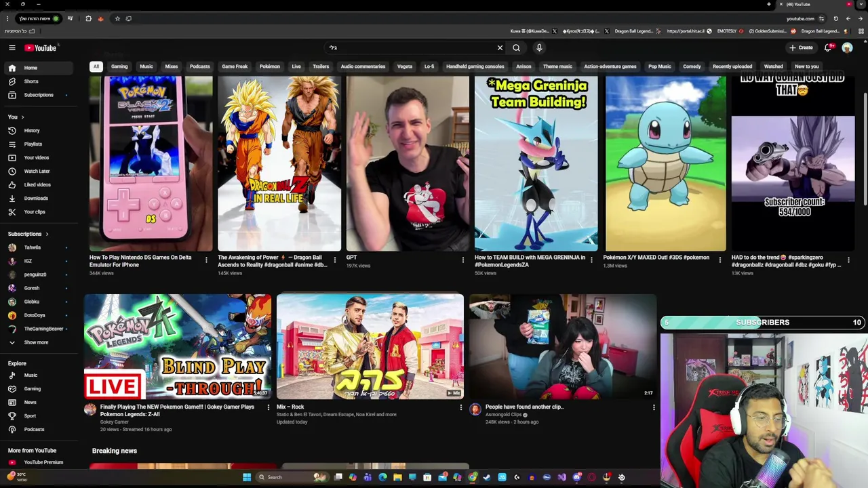868x488 pixels.
Task: Open options for the Gokey Gamer stream
Action: [x=268, y=407]
